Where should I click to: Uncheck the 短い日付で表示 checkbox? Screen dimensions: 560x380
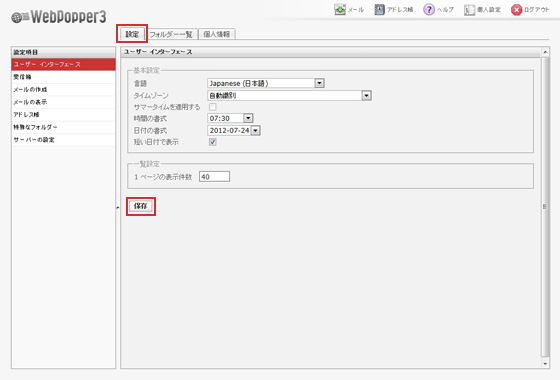[212, 142]
